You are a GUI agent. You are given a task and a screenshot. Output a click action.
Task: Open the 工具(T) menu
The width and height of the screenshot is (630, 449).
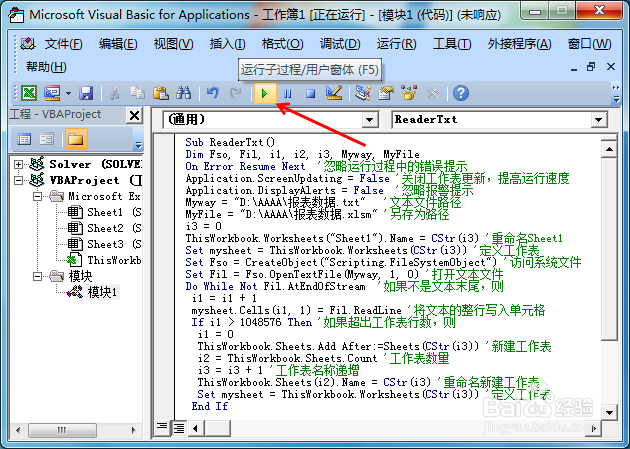(452, 44)
